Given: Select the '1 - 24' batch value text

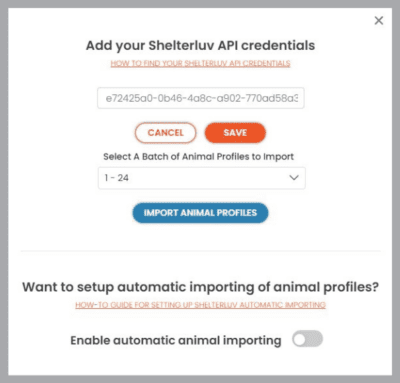Looking at the screenshot, I should (x=116, y=178).
